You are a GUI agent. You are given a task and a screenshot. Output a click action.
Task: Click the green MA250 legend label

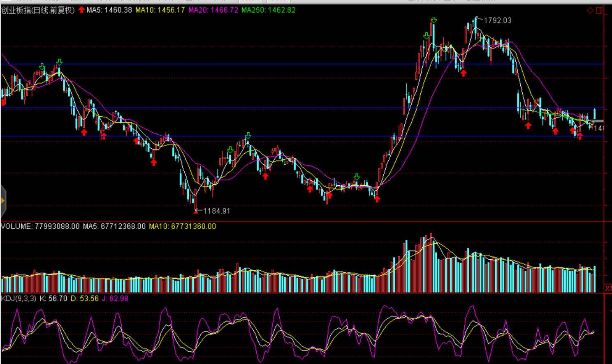click(268, 10)
